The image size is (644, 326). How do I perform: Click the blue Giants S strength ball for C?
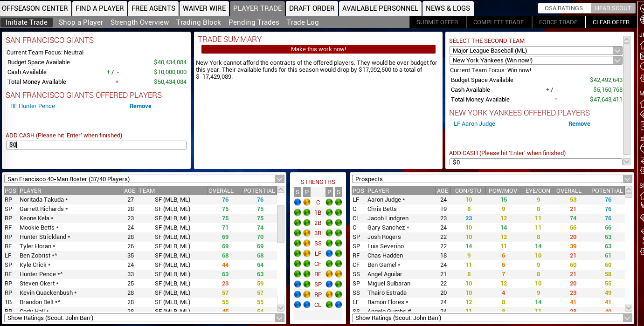298,202
